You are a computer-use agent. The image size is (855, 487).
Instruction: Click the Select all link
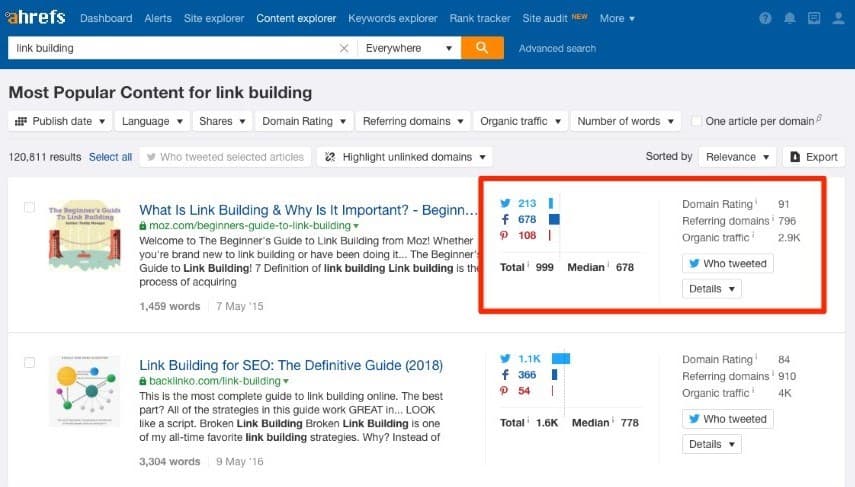pos(111,157)
